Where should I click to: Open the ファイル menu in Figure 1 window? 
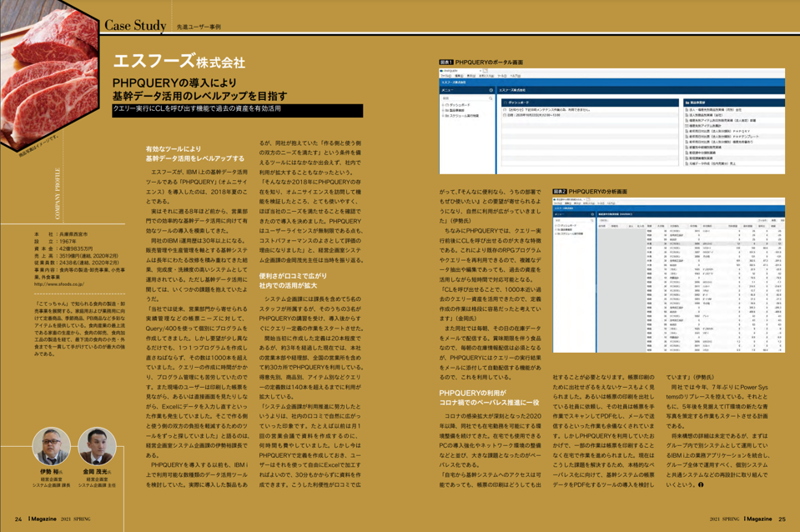(x=446, y=76)
